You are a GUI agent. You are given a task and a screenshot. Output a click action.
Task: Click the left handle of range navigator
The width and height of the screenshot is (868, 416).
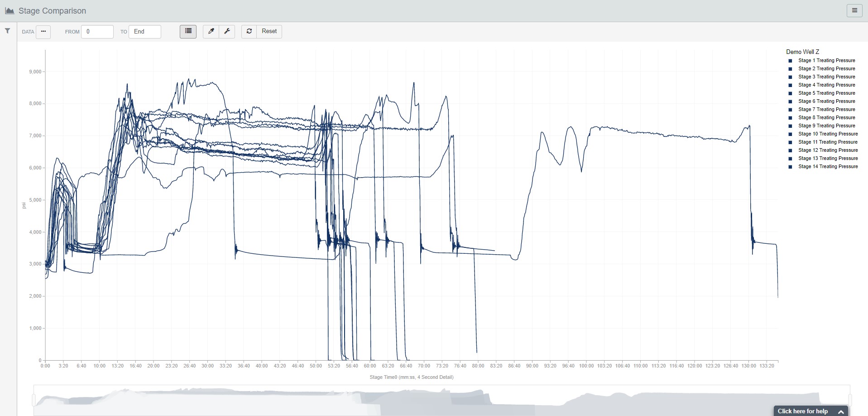34,400
